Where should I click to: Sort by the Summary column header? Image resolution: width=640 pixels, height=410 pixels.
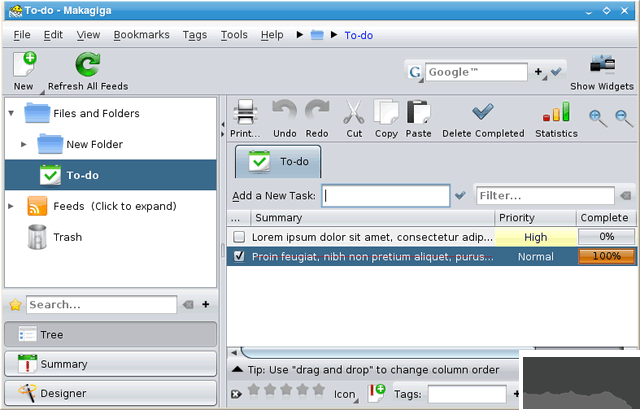[373, 218]
